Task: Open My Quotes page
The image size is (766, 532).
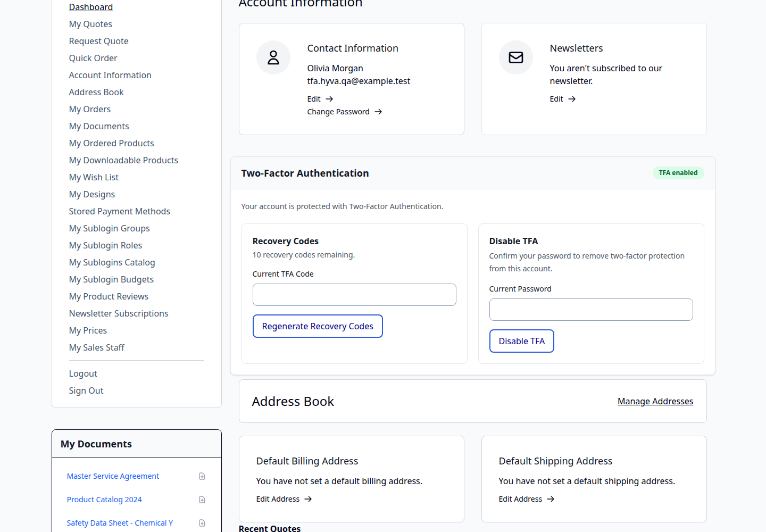Action: (90, 24)
